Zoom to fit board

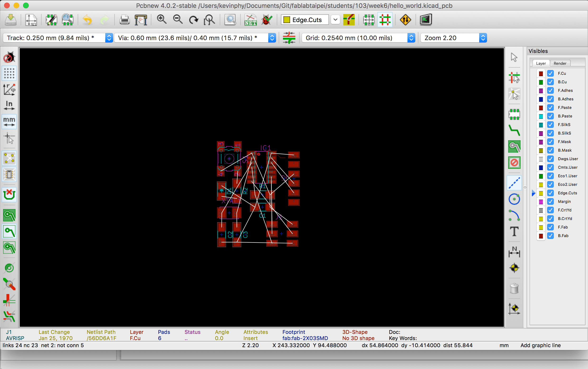pos(210,20)
